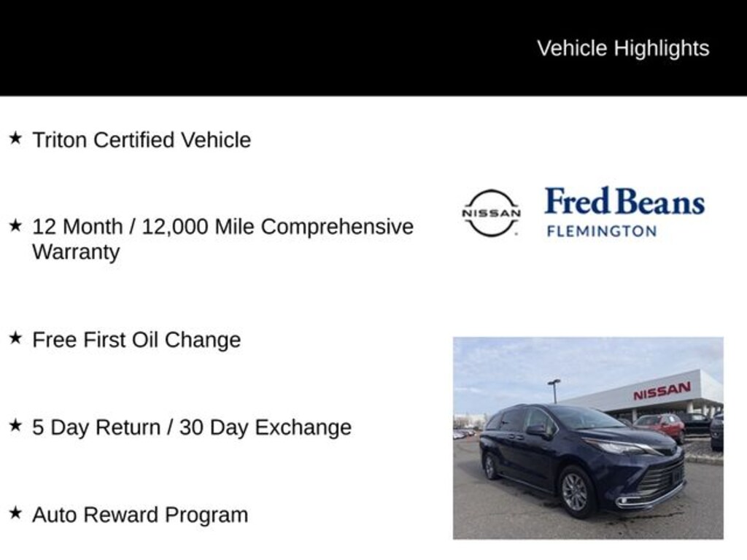747x560 pixels.
Task: Click the minivan's front wheel
Action: [576, 490]
